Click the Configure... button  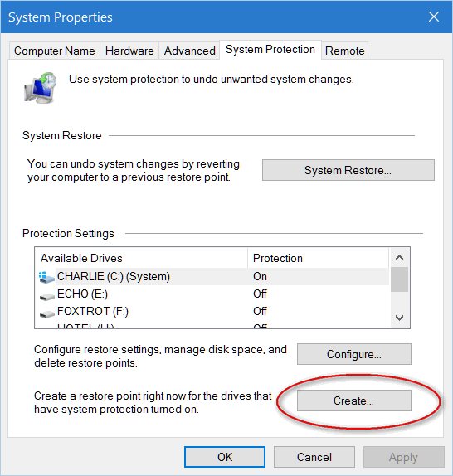point(354,354)
